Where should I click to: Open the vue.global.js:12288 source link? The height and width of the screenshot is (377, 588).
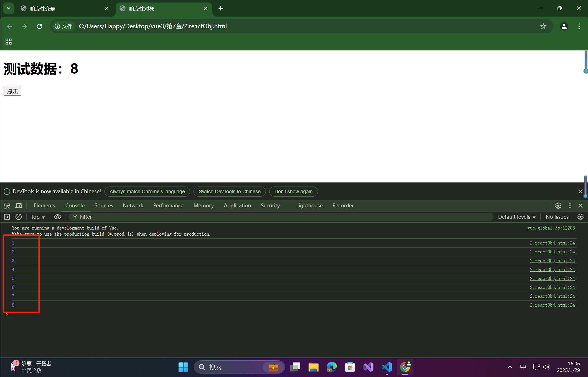click(x=551, y=228)
